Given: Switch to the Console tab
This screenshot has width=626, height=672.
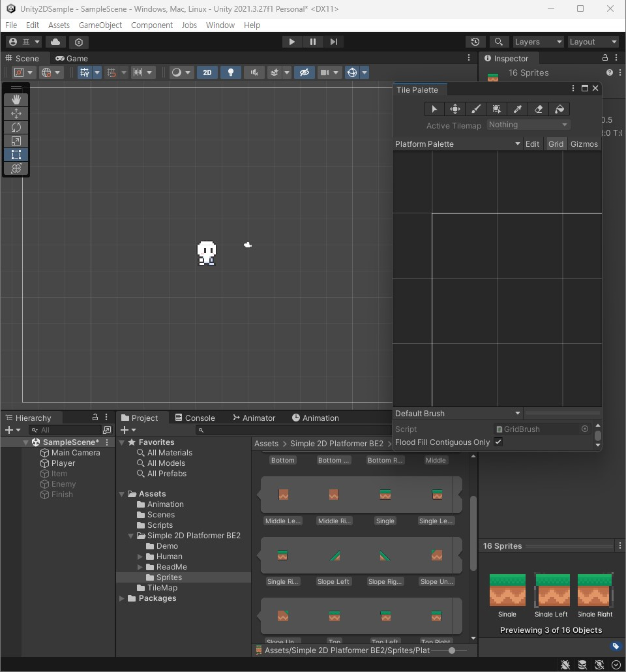Looking at the screenshot, I should tap(196, 418).
